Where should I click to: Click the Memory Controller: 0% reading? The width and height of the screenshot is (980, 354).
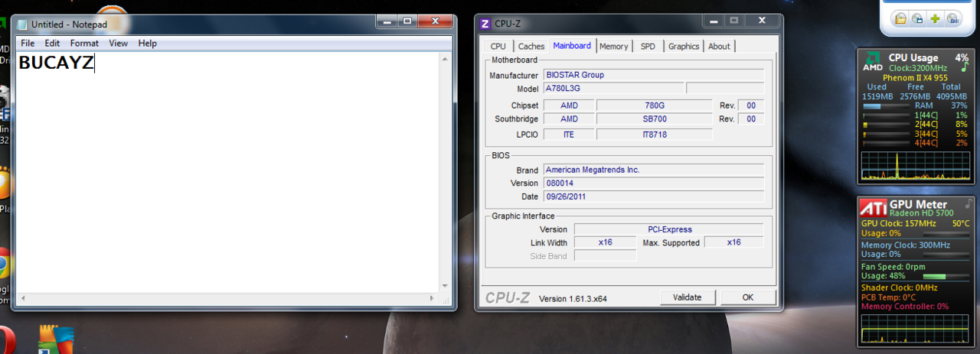click(905, 307)
